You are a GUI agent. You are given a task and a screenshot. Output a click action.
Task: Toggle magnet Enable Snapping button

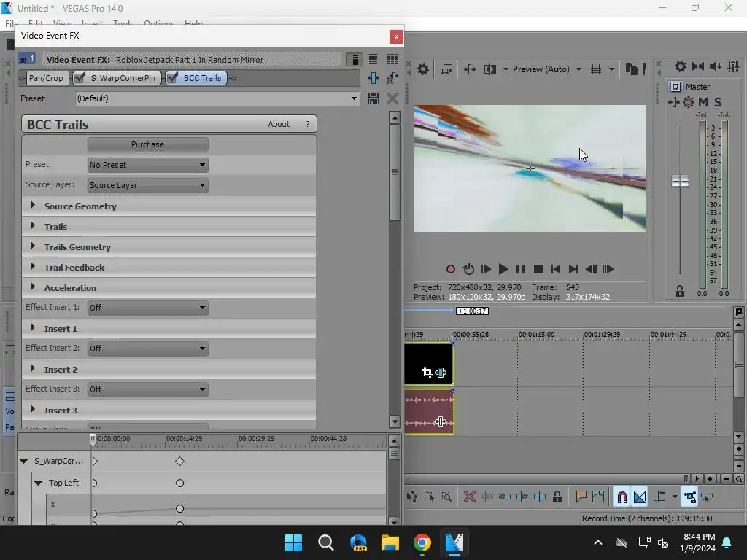click(x=622, y=497)
